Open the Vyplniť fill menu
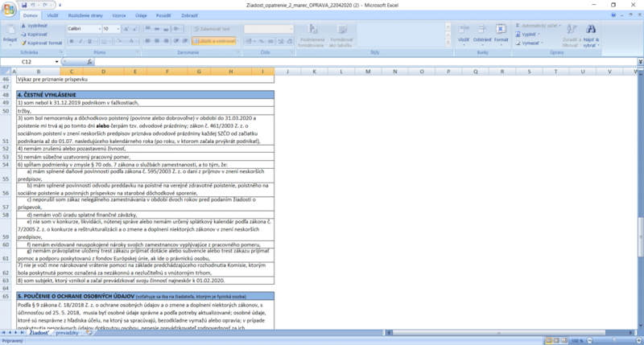Screen dimensions: 644x345 pos(527,34)
